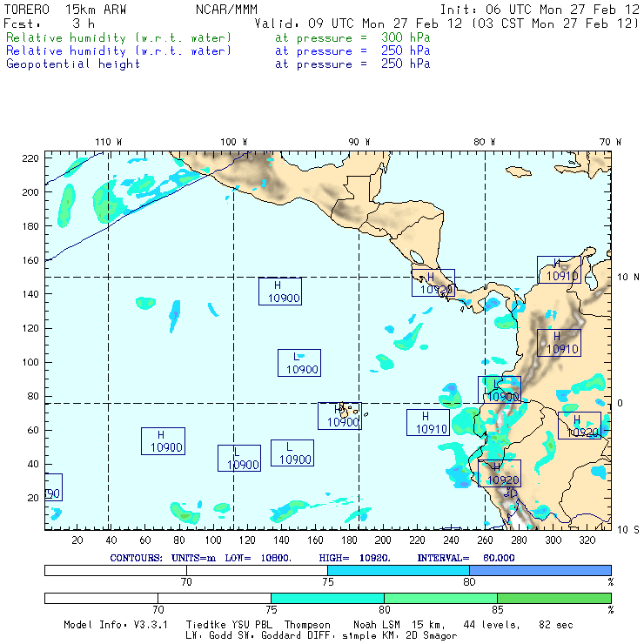Pick the light green 80–85% segment on lower colorbar
Screen dimensions: 644x644
point(440,599)
